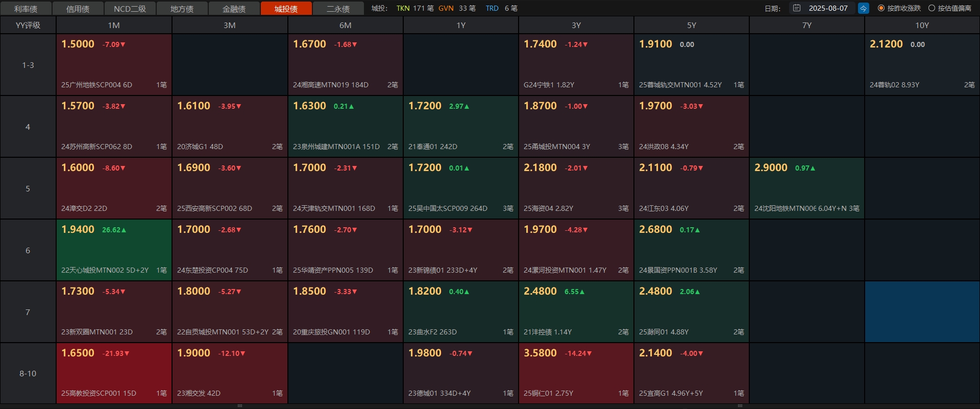Image resolution: width=980 pixels, height=409 pixels.
Task: Switch to the NCD二级 tab
Action: 130,9
